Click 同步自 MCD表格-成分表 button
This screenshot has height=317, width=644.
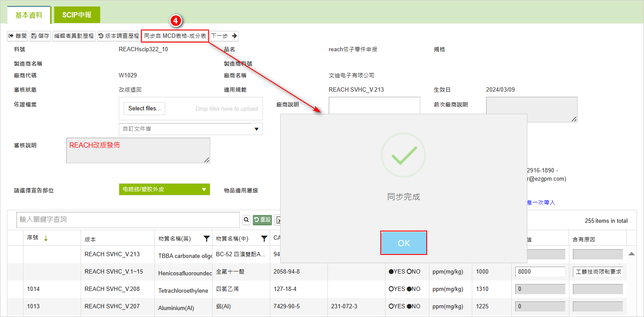click(x=175, y=36)
